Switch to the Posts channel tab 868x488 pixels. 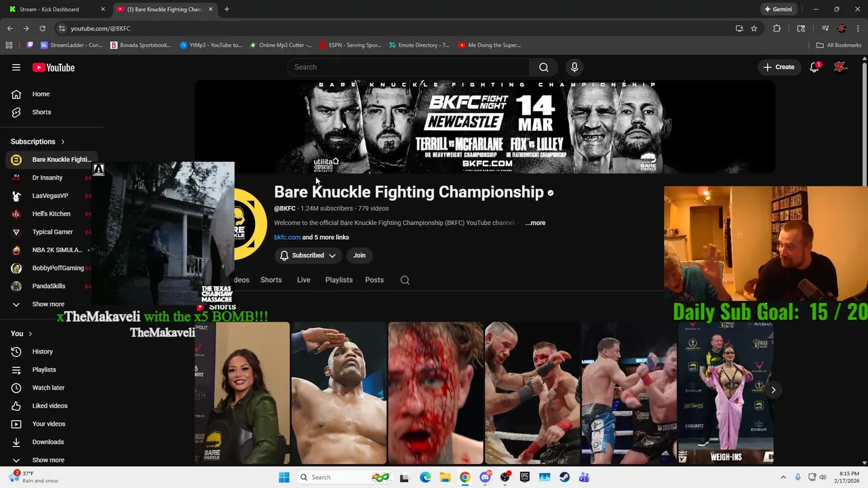click(374, 280)
